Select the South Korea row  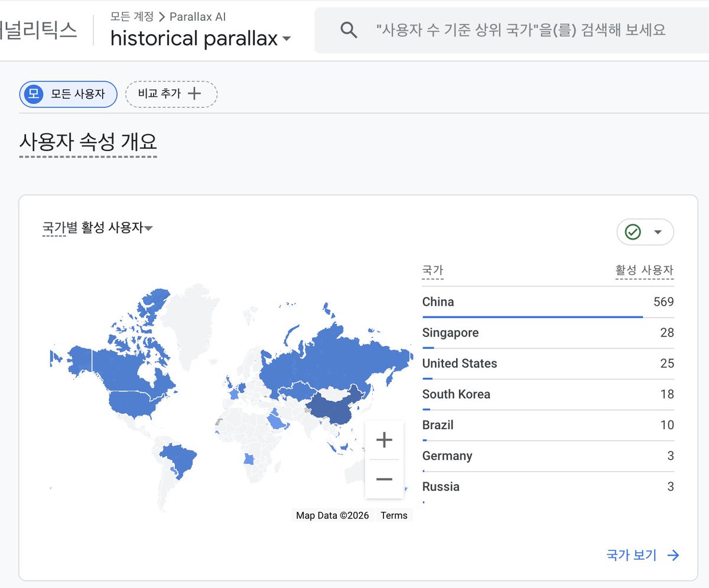point(548,394)
